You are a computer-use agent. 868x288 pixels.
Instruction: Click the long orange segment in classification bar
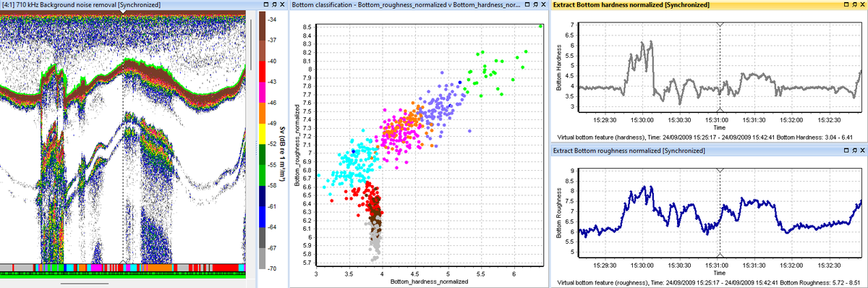tap(160, 267)
